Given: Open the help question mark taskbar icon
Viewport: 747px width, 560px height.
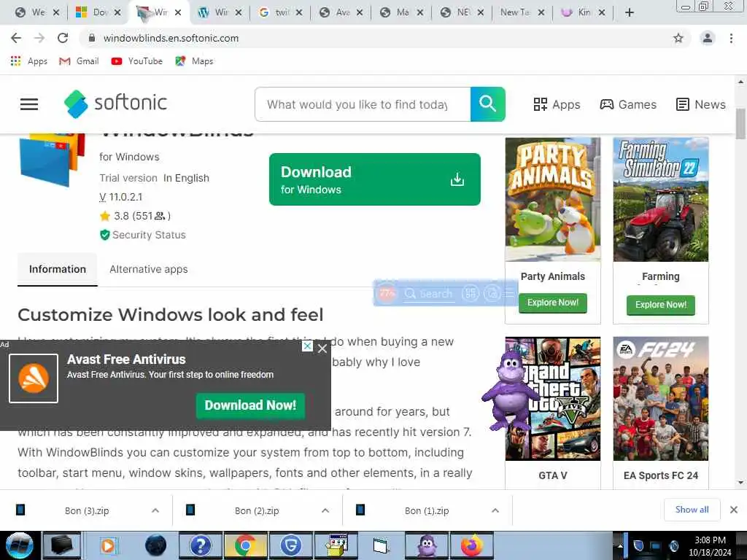Looking at the screenshot, I should coord(200,545).
